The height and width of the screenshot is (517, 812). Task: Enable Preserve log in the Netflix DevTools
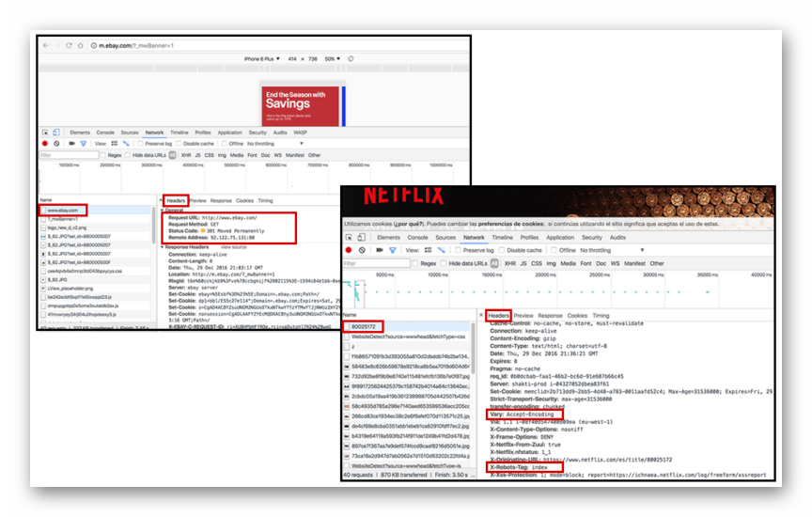pos(458,250)
